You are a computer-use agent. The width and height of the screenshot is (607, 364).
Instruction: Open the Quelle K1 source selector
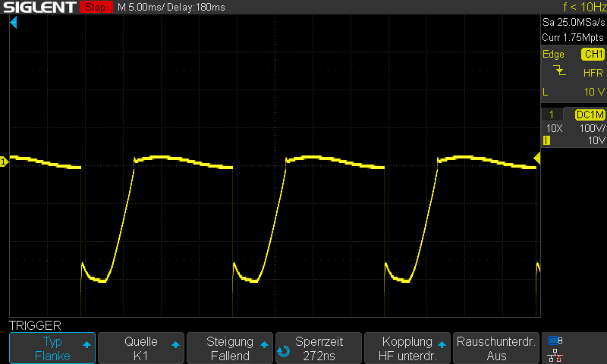[x=141, y=348]
